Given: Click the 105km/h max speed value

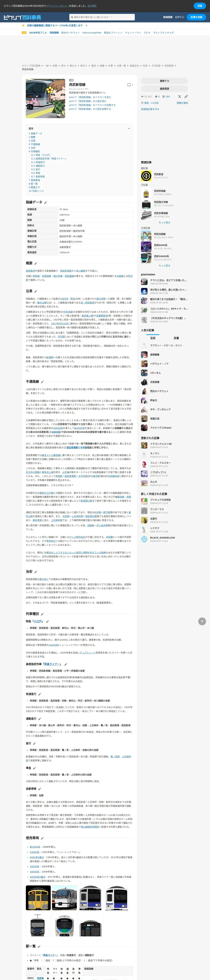Looking at the screenshot, I should click(x=64, y=253).
